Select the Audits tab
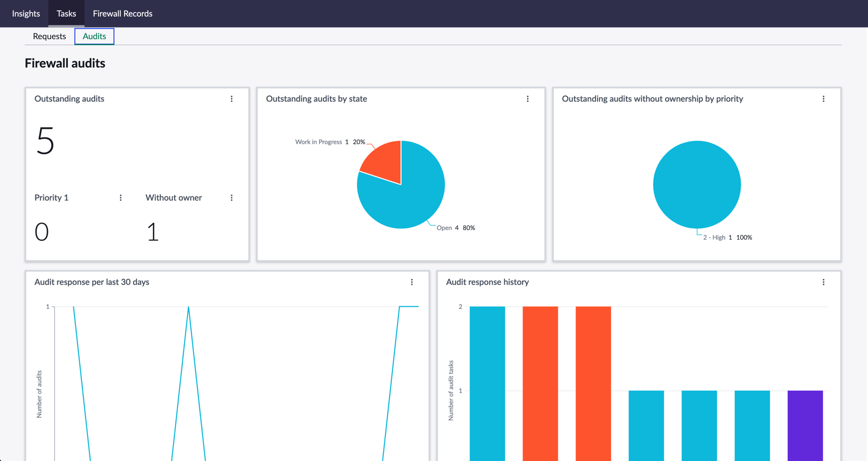 point(94,36)
